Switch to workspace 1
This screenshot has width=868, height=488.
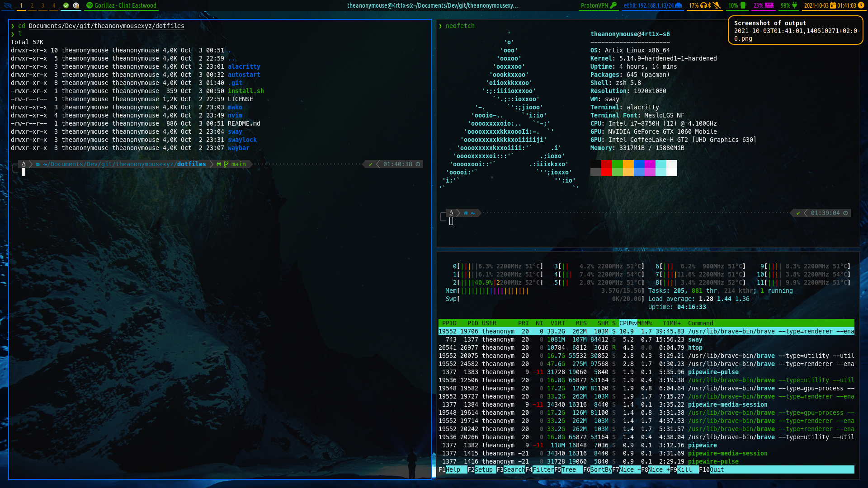pyautogui.click(x=21, y=5)
